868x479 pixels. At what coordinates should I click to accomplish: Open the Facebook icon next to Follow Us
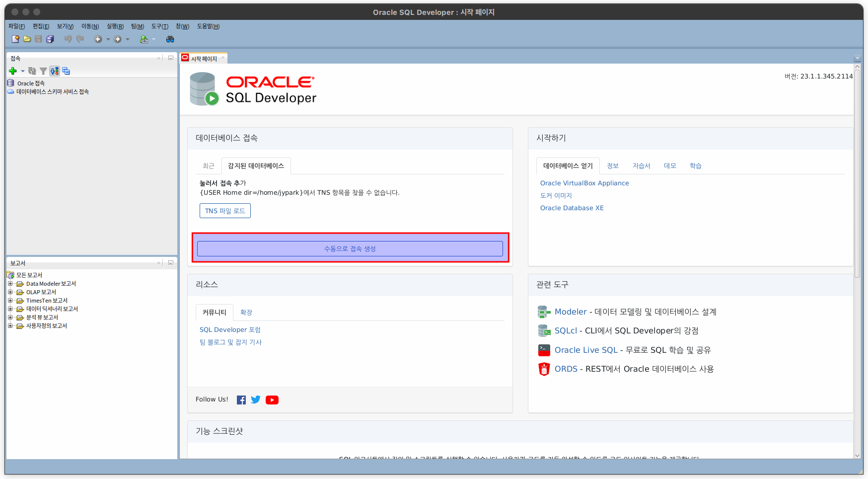[x=241, y=400]
